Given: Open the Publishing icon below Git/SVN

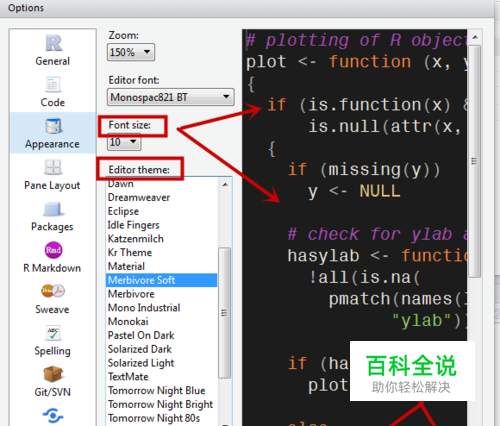Looking at the screenshot, I should (x=53, y=415).
